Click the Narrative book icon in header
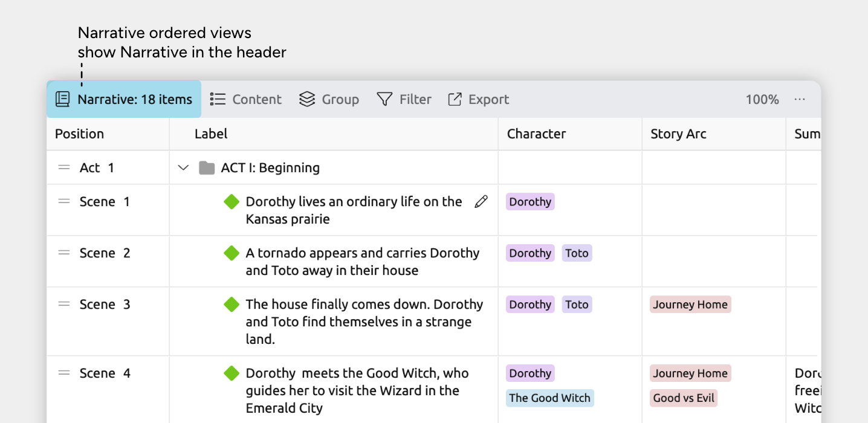Viewport: 868px width, 423px height. (62, 99)
